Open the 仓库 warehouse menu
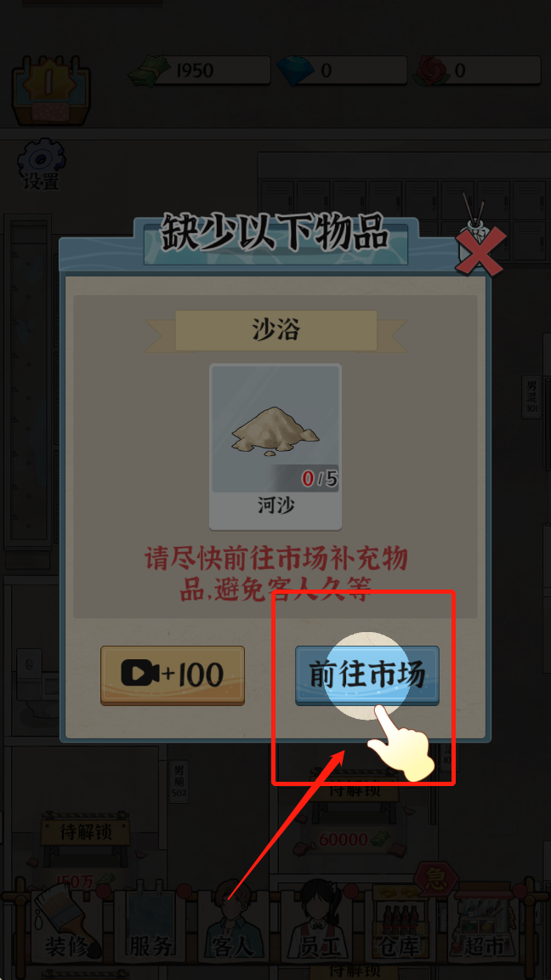 coord(400,925)
